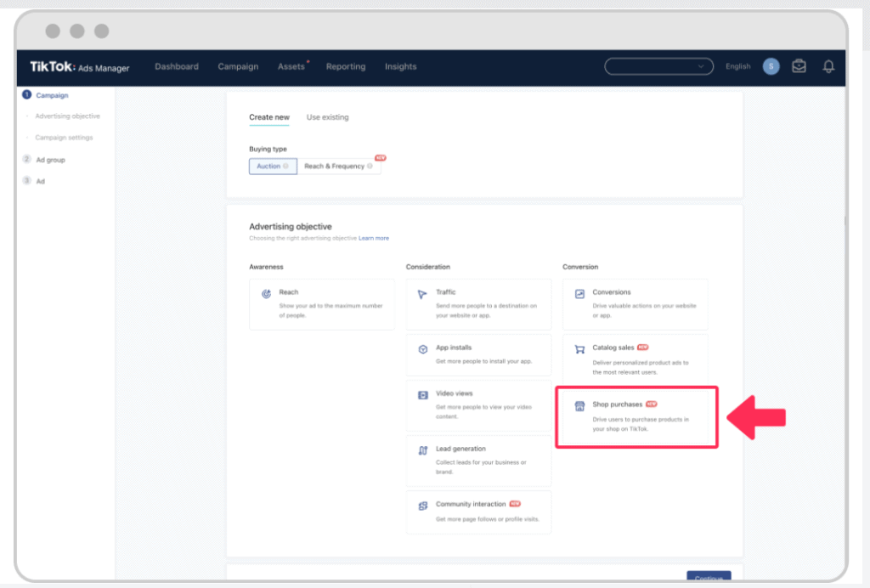Screen dimensions: 870x588
Task: Click the Video views icon
Action: [x=423, y=395]
